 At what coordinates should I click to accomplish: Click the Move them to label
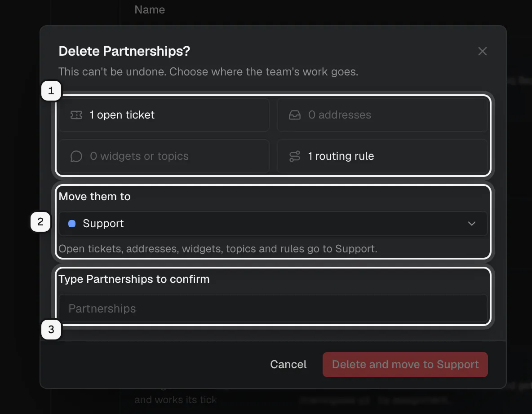pos(94,197)
